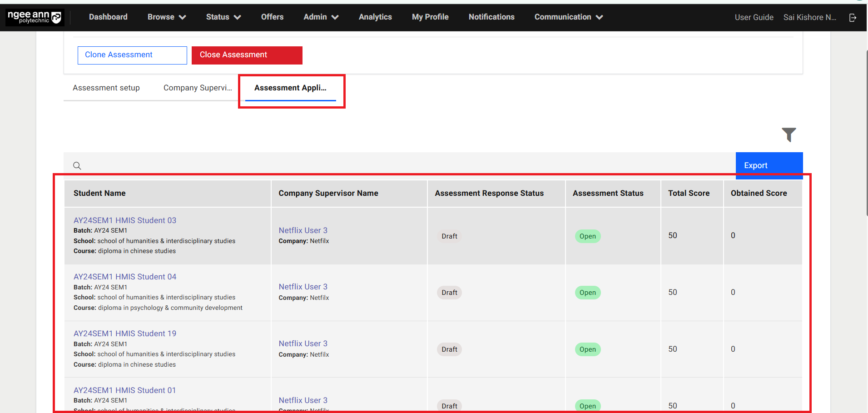Open the Analytics menu item
The width and height of the screenshot is (868, 413).
pyautogui.click(x=375, y=17)
